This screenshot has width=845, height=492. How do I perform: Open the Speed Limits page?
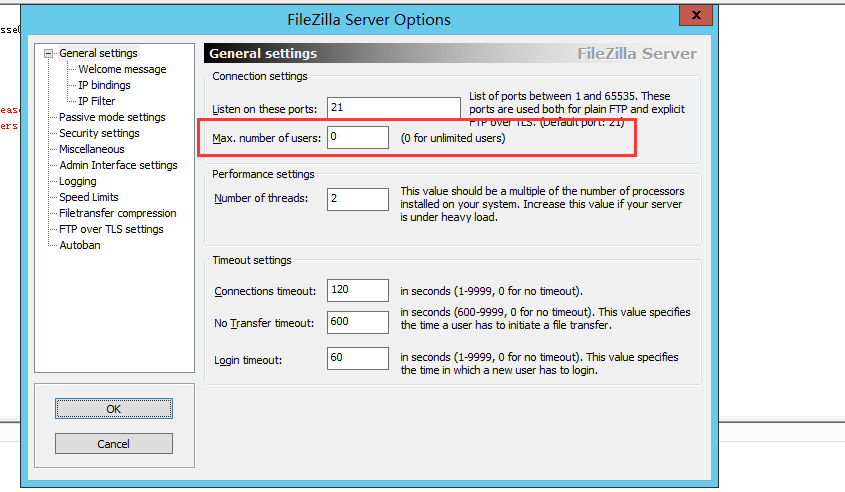pyautogui.click(x=88, y=197)
